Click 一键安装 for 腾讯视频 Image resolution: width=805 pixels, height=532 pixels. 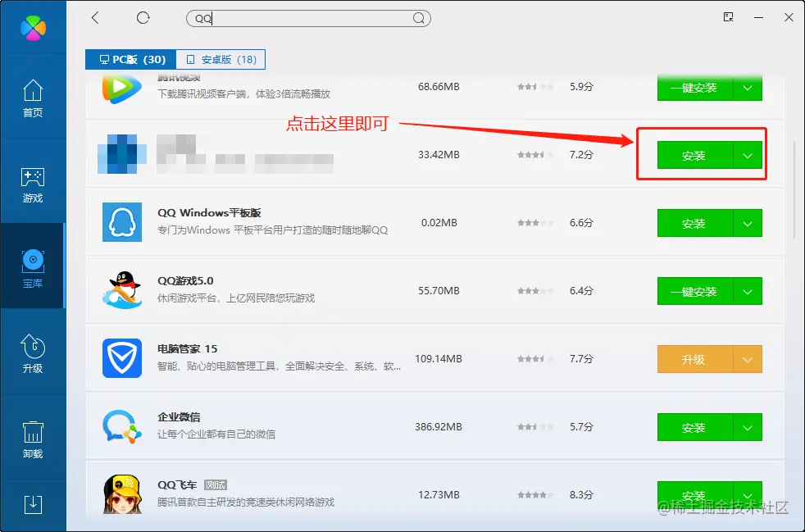click(695, 88)
